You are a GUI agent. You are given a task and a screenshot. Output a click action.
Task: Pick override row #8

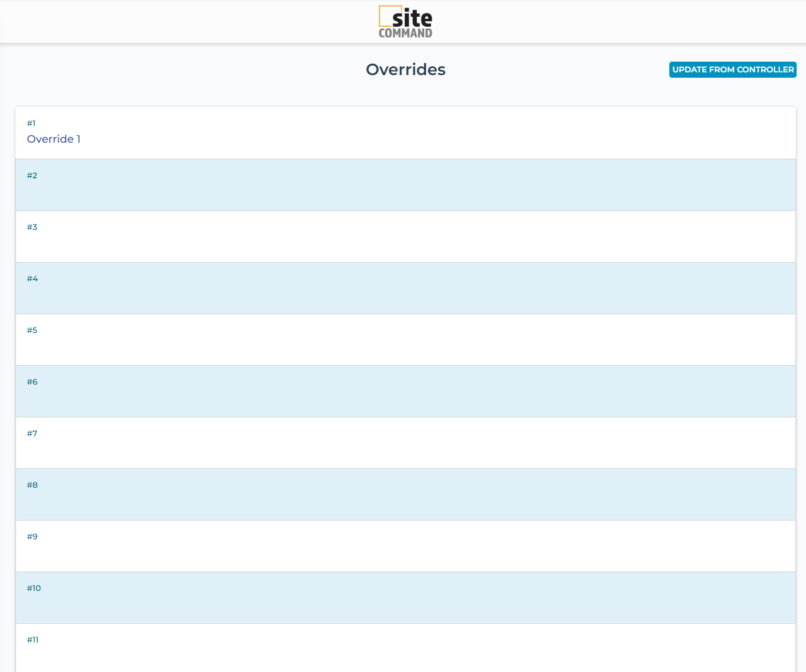pos(405,494)
